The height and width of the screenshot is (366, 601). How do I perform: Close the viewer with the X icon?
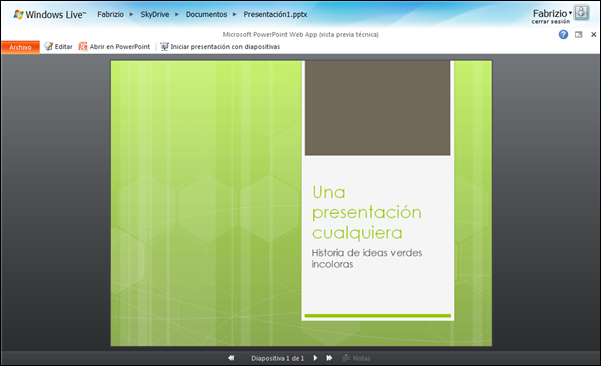pos(593,34)
